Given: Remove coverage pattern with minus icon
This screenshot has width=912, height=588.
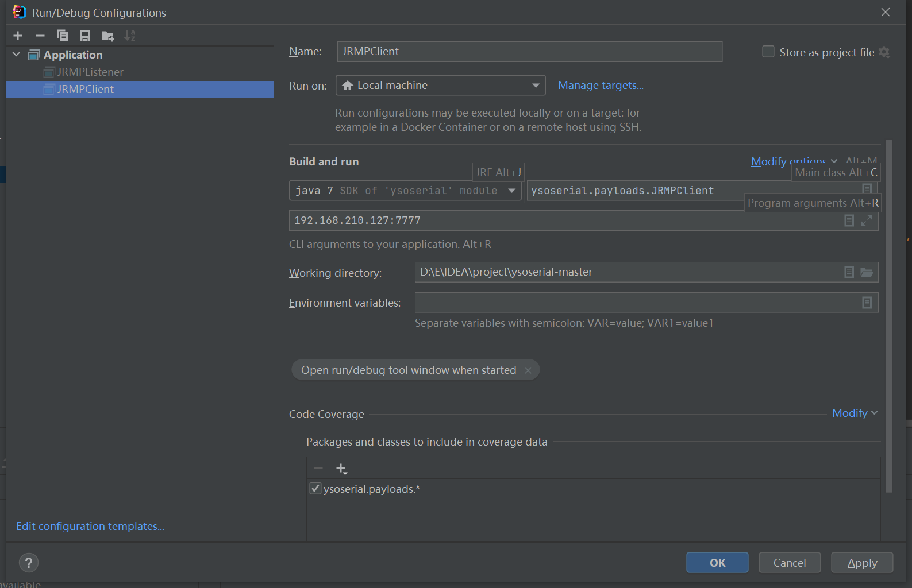Looking at the screenshot, I should [x=318, y=468].
